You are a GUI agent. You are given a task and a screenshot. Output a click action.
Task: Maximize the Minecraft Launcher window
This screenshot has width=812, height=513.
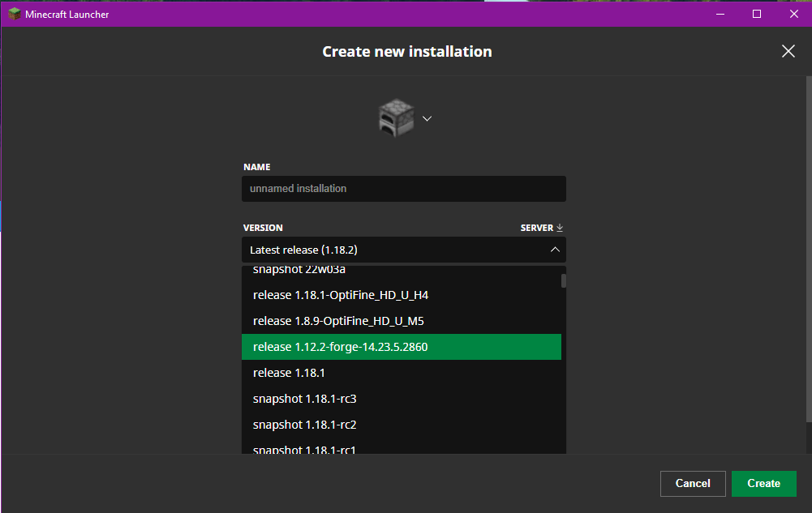point(757,14)
